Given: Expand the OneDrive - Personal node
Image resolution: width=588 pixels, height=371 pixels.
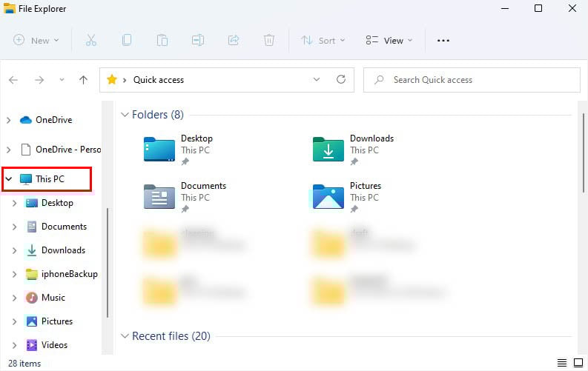Looking at the screenshot, I should (9, 150).
